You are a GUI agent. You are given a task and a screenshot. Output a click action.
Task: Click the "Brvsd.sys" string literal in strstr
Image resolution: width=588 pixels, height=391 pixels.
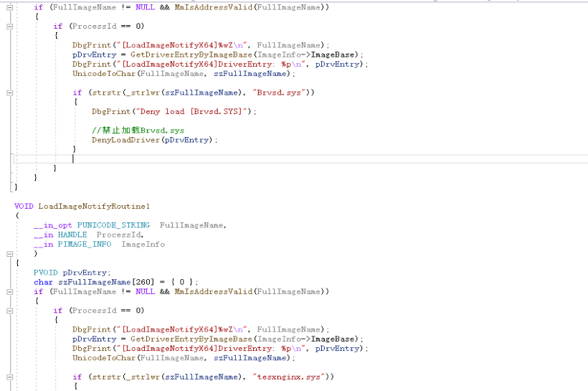click(279, 93)
